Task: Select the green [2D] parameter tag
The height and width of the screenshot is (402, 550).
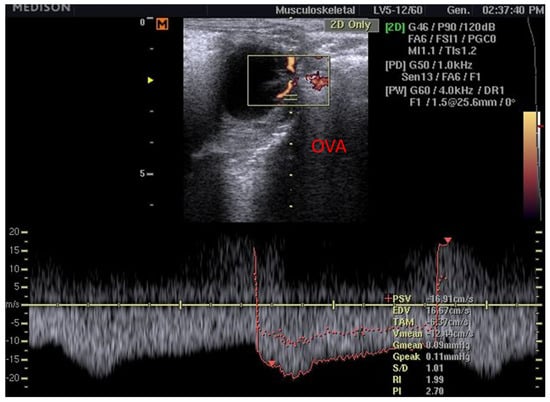Action: click(x=395, y=27)
